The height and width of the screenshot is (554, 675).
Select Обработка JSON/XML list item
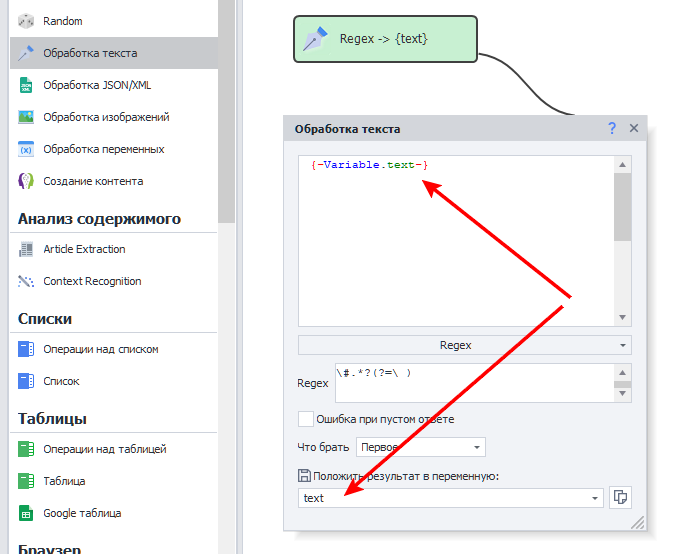click(x=114, y=85)
